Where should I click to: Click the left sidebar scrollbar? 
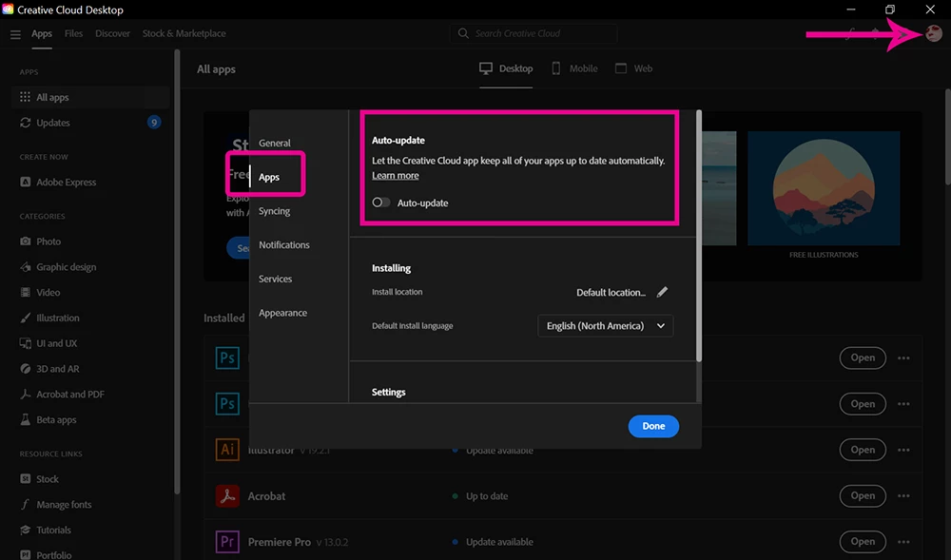177,273
